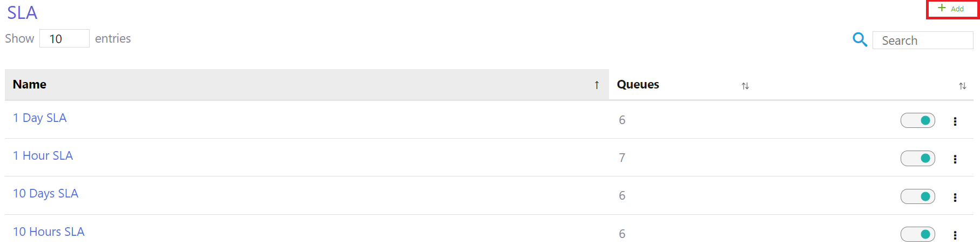
Task: Click the Queues column header
Action: click(x=638, y=85)
